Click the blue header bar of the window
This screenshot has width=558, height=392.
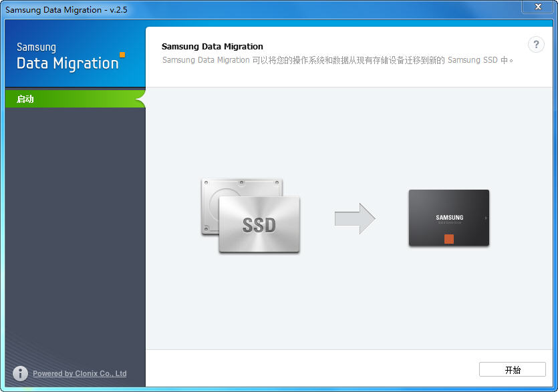(x=267, y=9)
